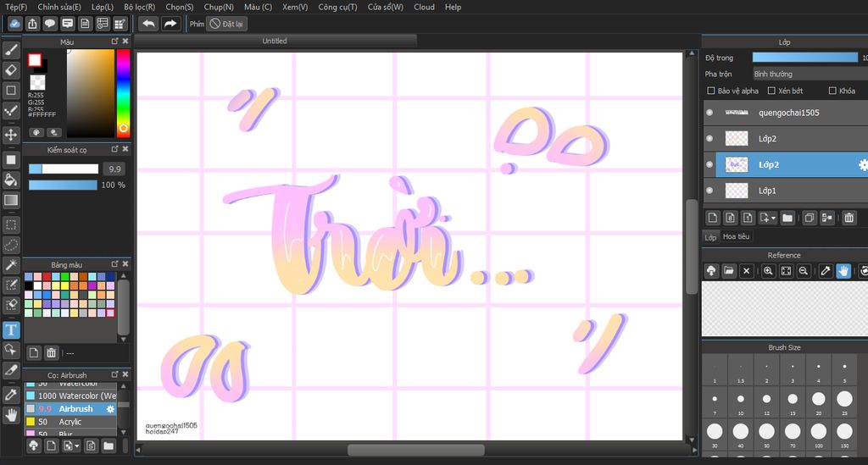Select the transparent color swatch
Screen dimensions: 868x465
(37, 82)
